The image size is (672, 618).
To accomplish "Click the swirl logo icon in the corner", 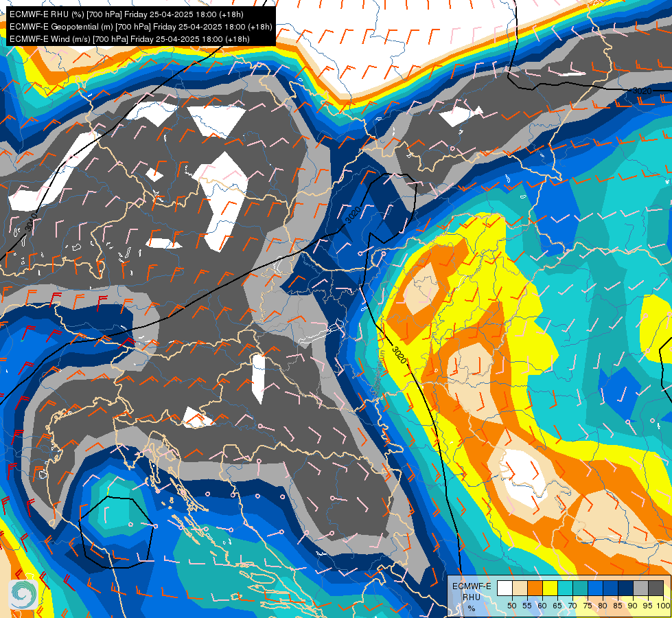I will tap(23, 594).
